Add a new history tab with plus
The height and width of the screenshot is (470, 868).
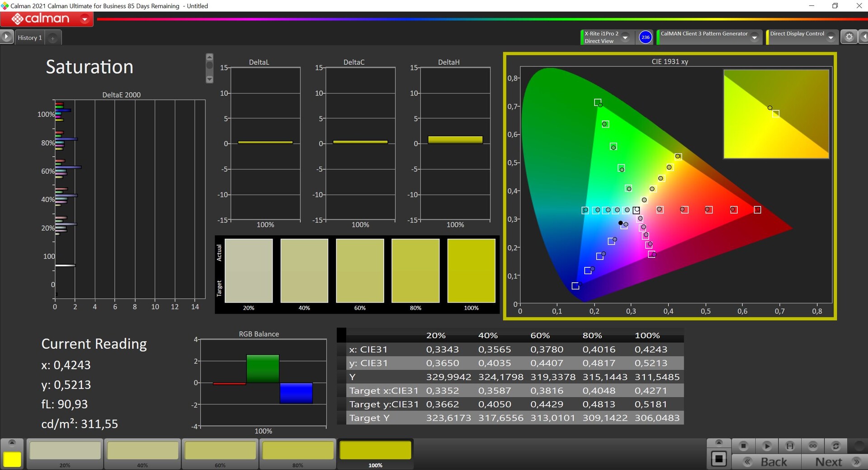point(52,38)
